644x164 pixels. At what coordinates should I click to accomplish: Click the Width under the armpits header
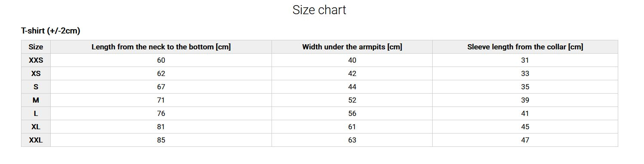352,47
